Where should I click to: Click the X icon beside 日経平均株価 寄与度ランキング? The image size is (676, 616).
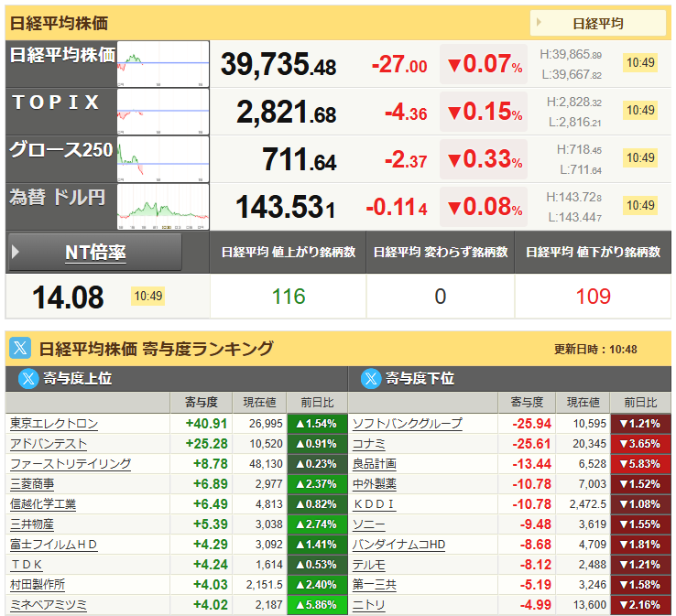pos(20,348)
